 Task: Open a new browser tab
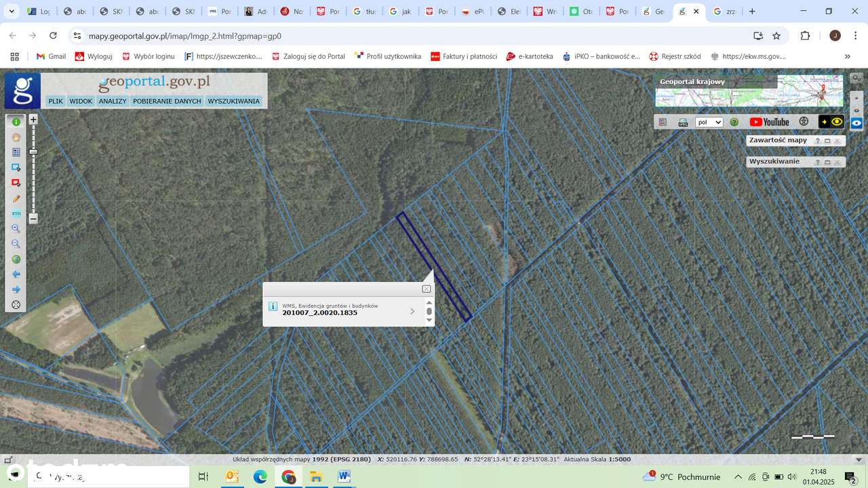752,12
